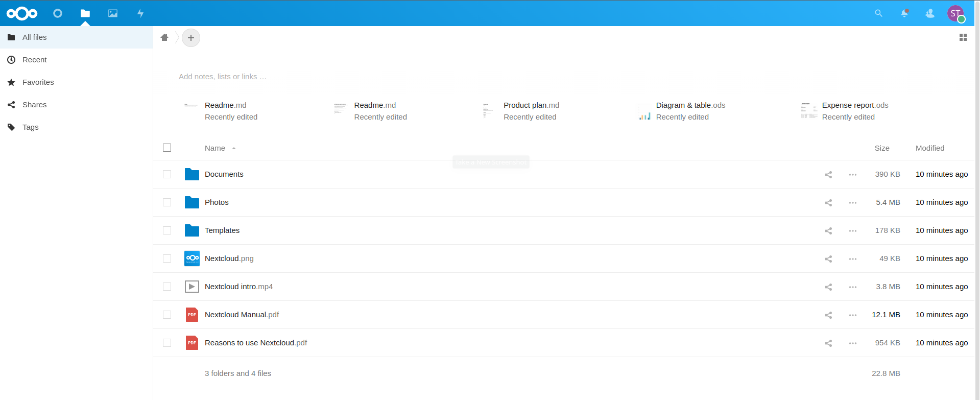Screen dimensions: 980x400
Task: Sort files by Name column
Action: pyautogui.click(x=215, y=148)
